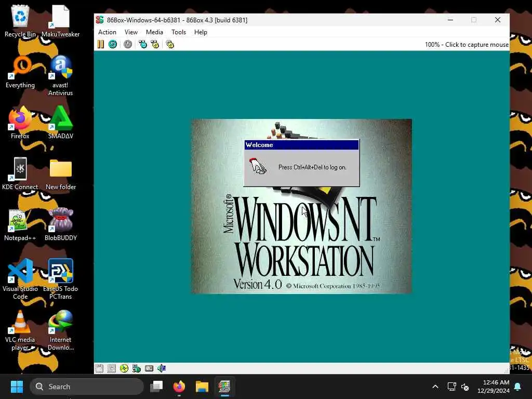Open Firefox from the taskbar
Image resolution: width=532 pixels, height=399 pixels.
pyautogui.click(x=179, y=387)
